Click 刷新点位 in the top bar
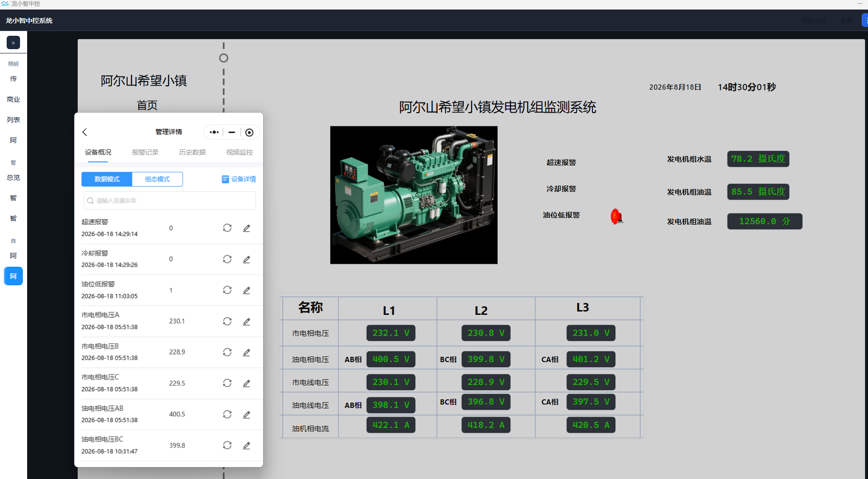This screenshot has height=479, width=868. 814,21
